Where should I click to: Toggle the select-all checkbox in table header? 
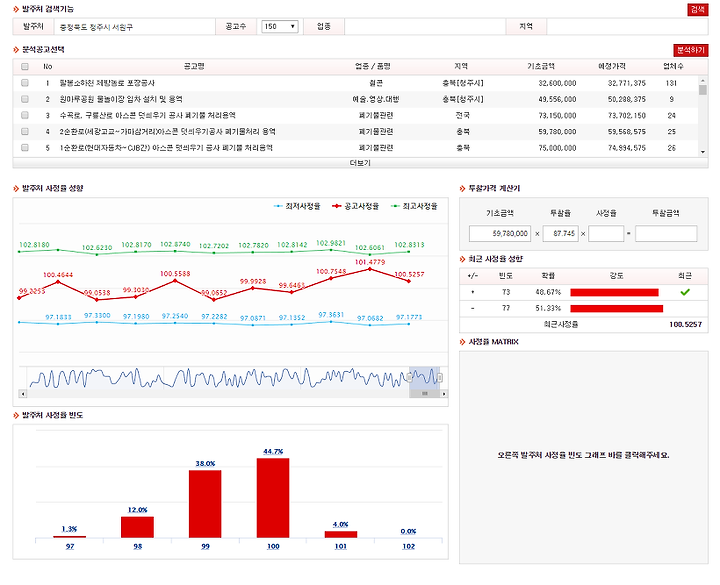(25, 67)
